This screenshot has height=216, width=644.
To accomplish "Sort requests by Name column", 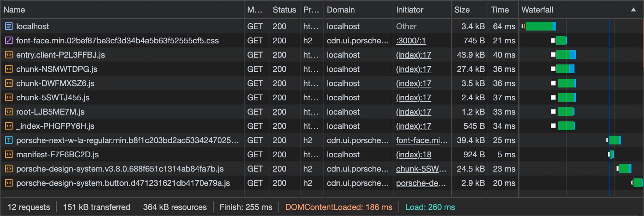I will (x=14, y=10).
